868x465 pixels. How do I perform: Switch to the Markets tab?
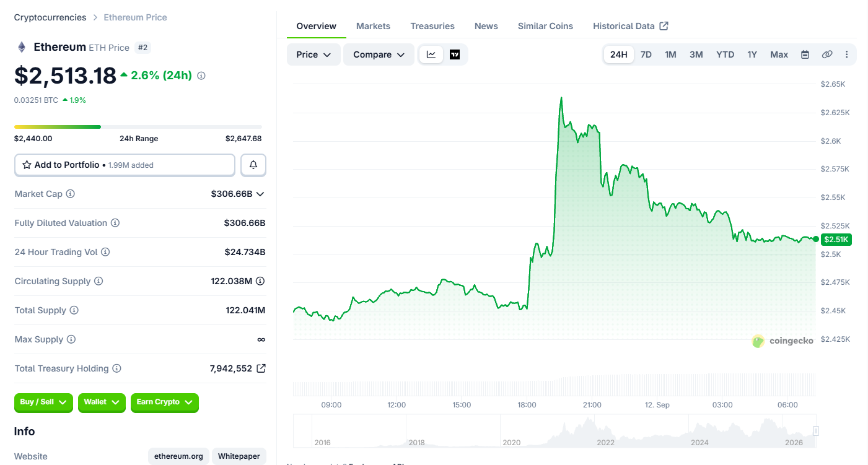click(x=373, y=26)
